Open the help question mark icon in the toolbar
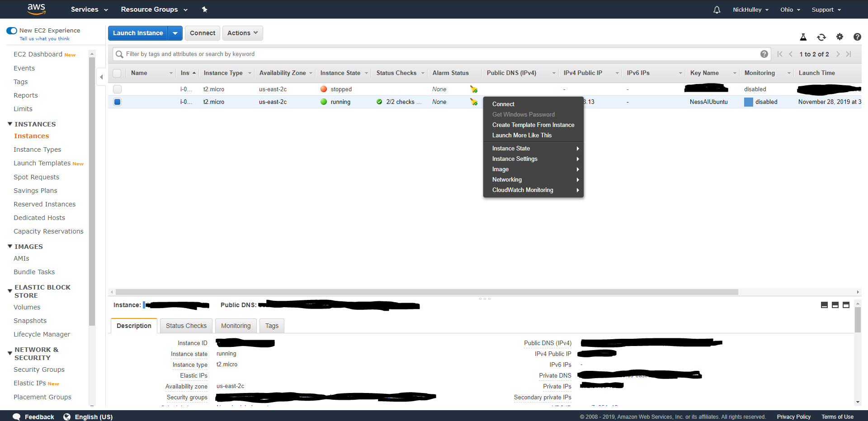The width and height of the screenshot is (868, 421). tap(857, 37)
